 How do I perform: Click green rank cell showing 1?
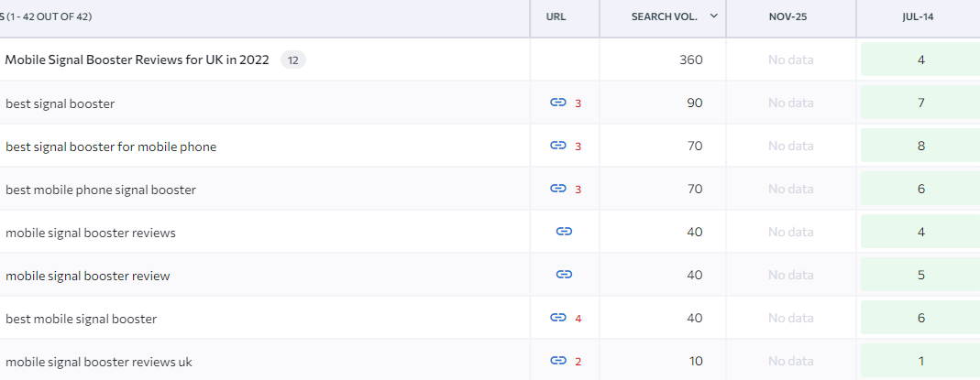(x=920, y=361)
